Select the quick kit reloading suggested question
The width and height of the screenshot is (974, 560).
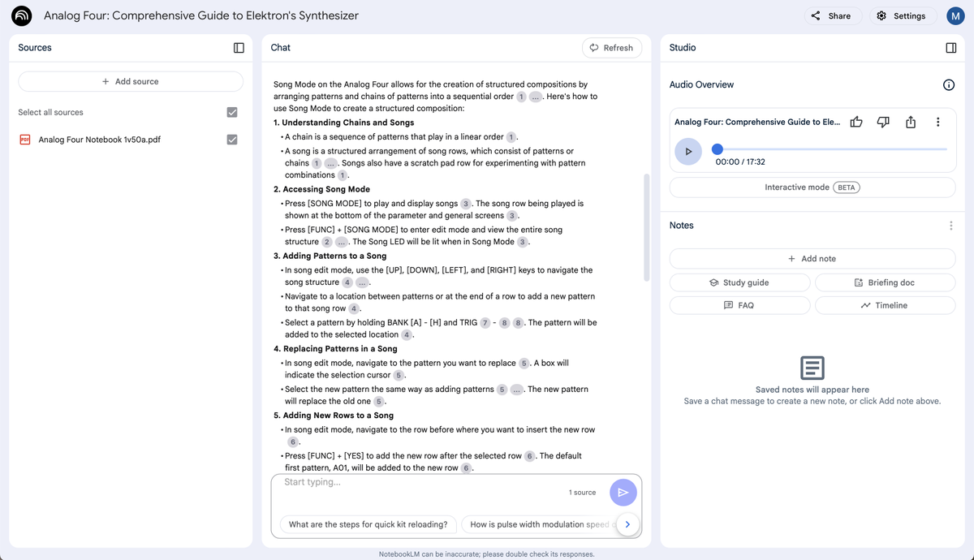368,525
